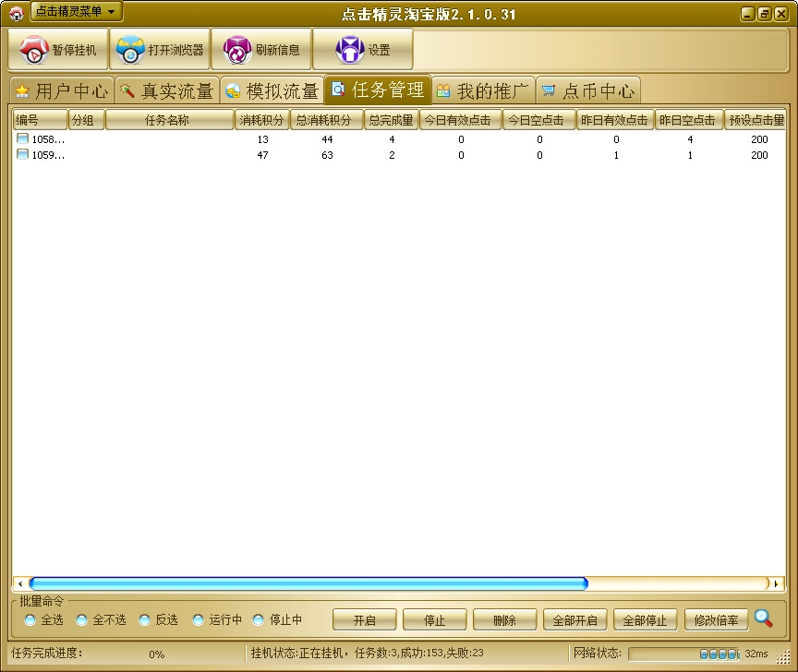
Task: Click value 47 in 消耗积分 column
Action: pos(262,155)
